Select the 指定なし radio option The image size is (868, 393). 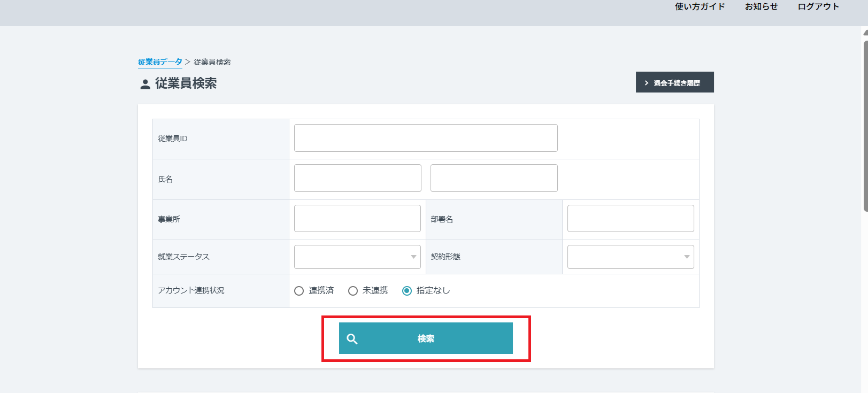click(x=407, y=291)
